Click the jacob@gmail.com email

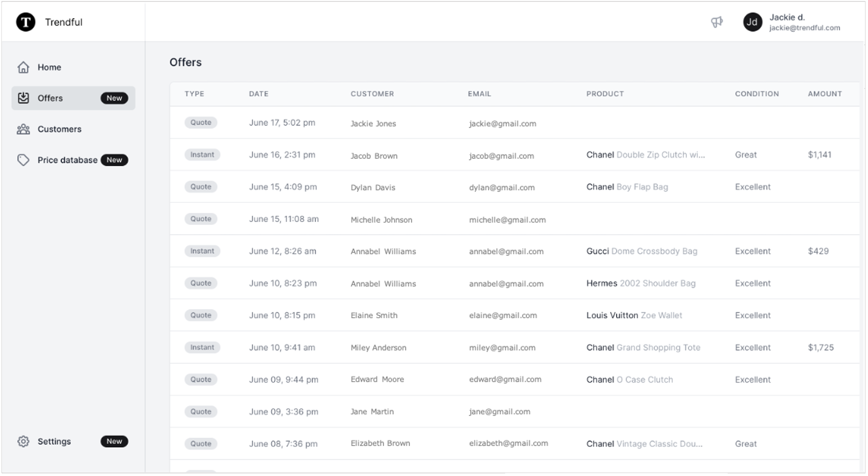coord(501,155)
